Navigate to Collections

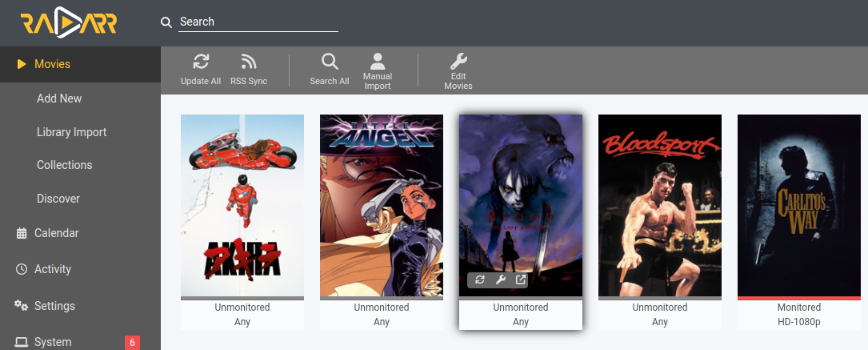(64, 165)
